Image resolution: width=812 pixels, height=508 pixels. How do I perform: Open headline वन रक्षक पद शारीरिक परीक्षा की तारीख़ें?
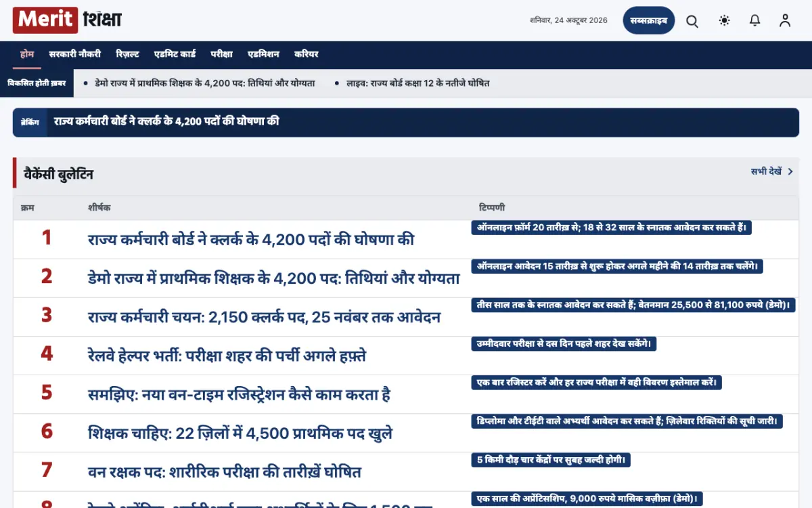[225, 471]
